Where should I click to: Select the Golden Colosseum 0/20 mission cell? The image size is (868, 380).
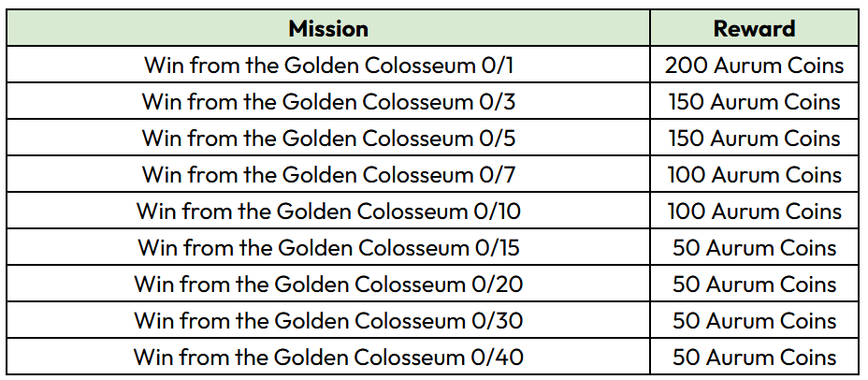[x=328, y=285]
